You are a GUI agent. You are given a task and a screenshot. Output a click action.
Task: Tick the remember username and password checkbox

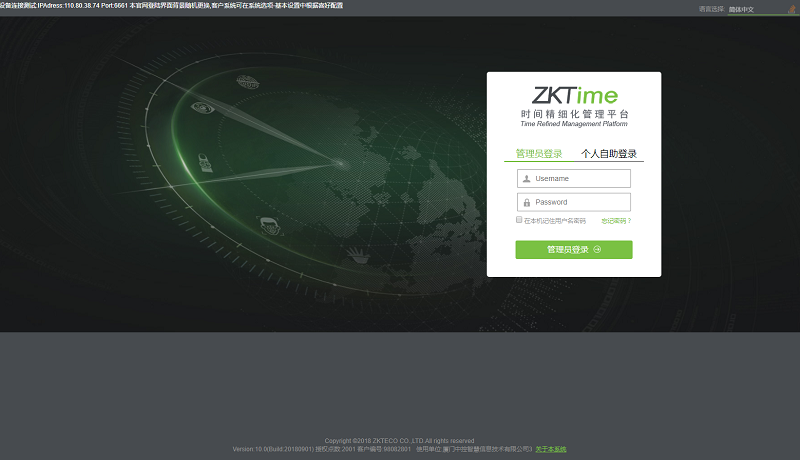[519, 220]
